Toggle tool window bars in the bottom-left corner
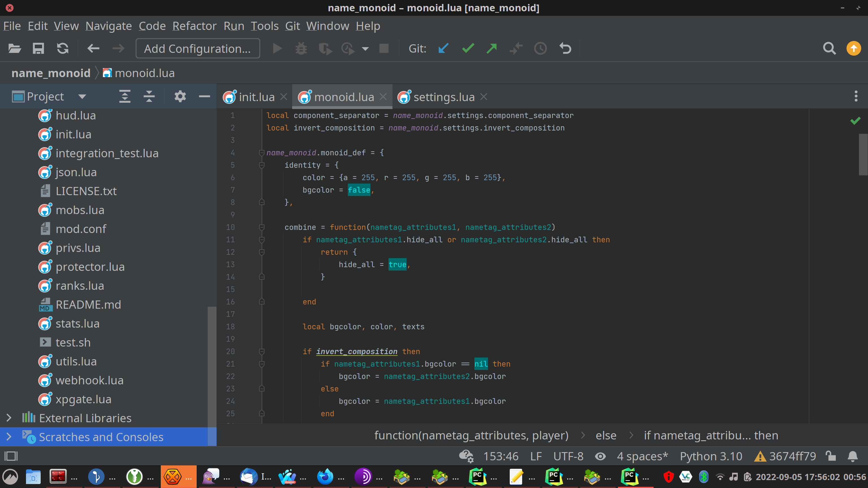Screen dimensions: 868x488 [x=11, y=456]
